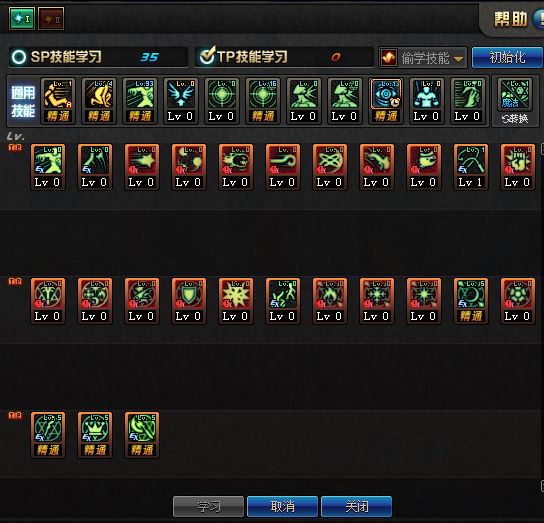Open the 偷学技能 dropdown

[x=423, y=58]
